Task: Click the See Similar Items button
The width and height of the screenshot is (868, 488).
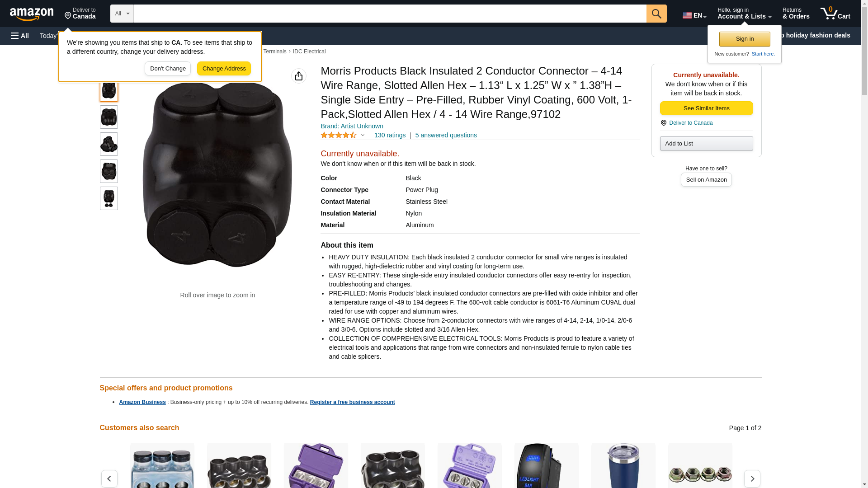Action: point(706,108)
